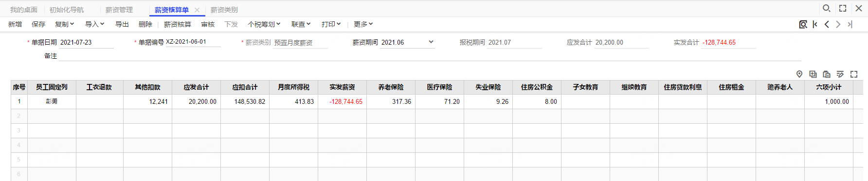
Task: Close the 薪资核算单 tab
Action: (x=197, y=10)
